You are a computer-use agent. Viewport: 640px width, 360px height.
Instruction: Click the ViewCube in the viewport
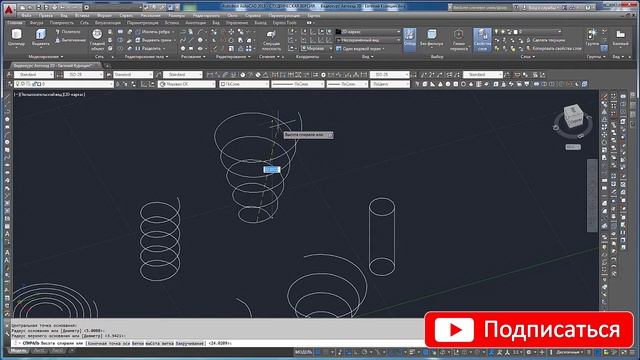573,116
